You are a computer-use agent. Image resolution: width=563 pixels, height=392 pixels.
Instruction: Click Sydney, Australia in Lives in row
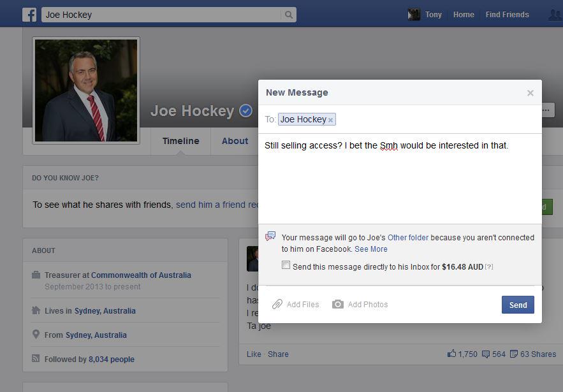pyautogui.click(x=105, y=311)
